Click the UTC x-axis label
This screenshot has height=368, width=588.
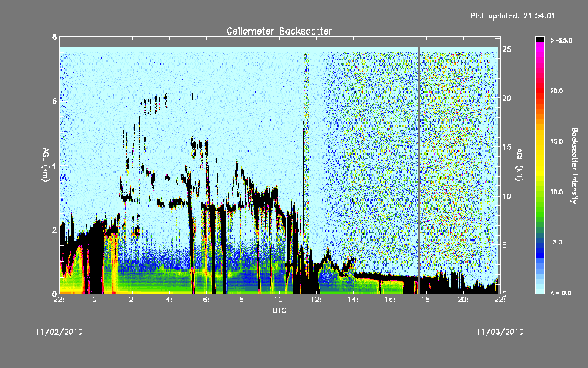click(x=279, y=310)
